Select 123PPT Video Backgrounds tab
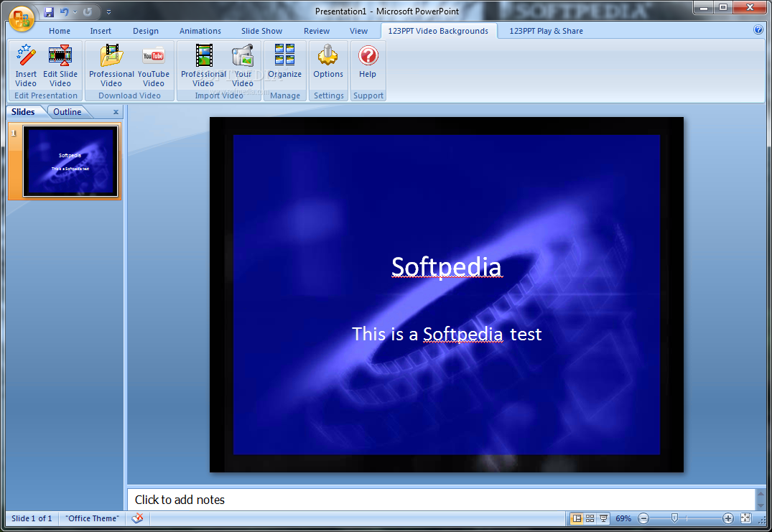The height and width of the screenshot is (532, 772). tap(438, 30)
